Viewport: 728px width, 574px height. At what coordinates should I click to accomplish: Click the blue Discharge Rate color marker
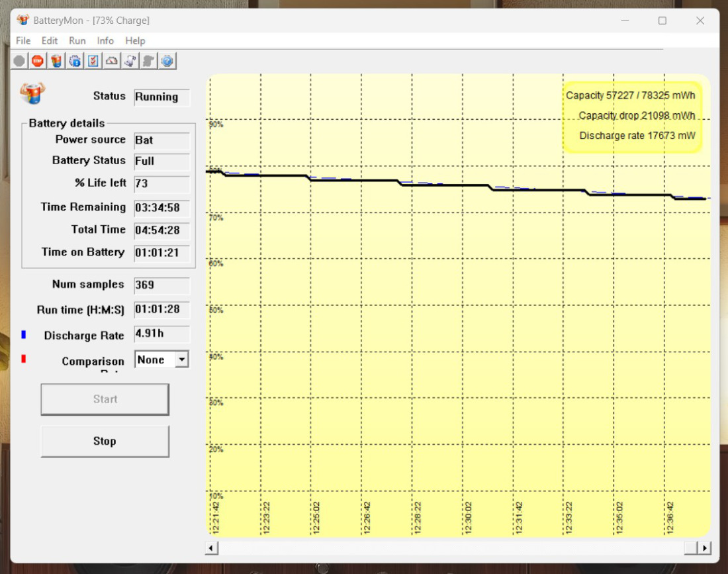(x=24, y=334)
